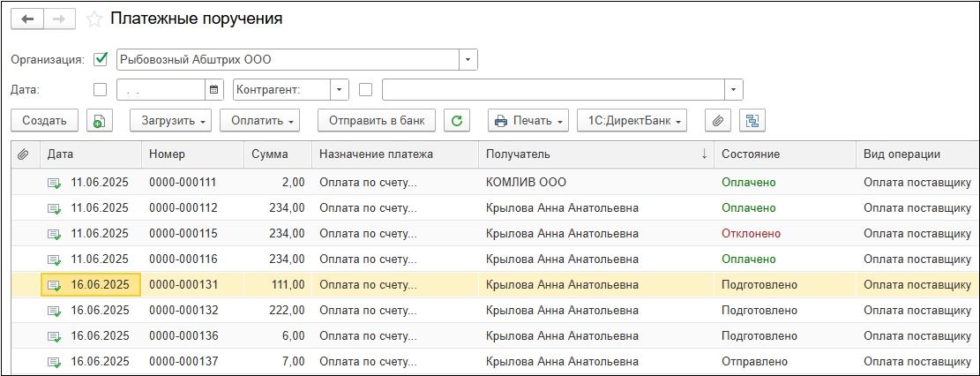The image size is (980, 376).
Task: Refresh the payment orders list
Action: (x=456, y=121)
